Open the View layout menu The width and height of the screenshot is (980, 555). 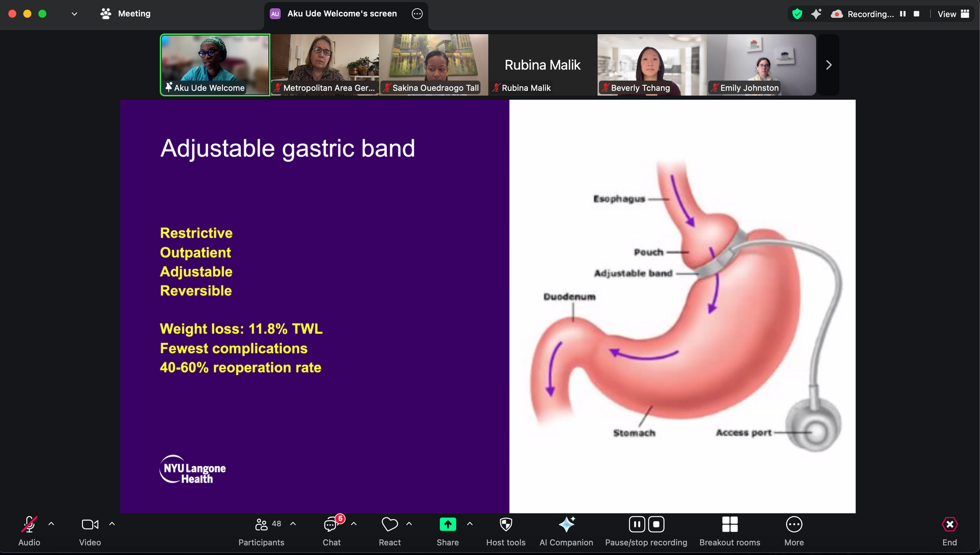point(953,14)
